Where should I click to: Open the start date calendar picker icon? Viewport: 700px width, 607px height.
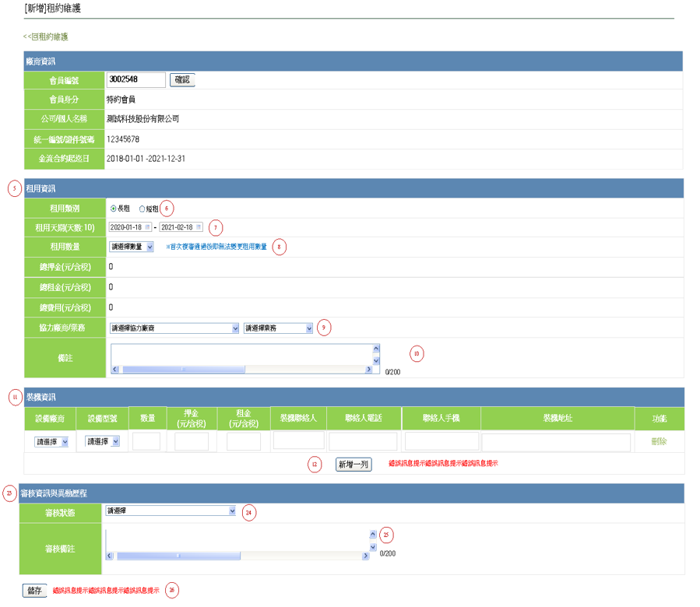tap(148, 227)
